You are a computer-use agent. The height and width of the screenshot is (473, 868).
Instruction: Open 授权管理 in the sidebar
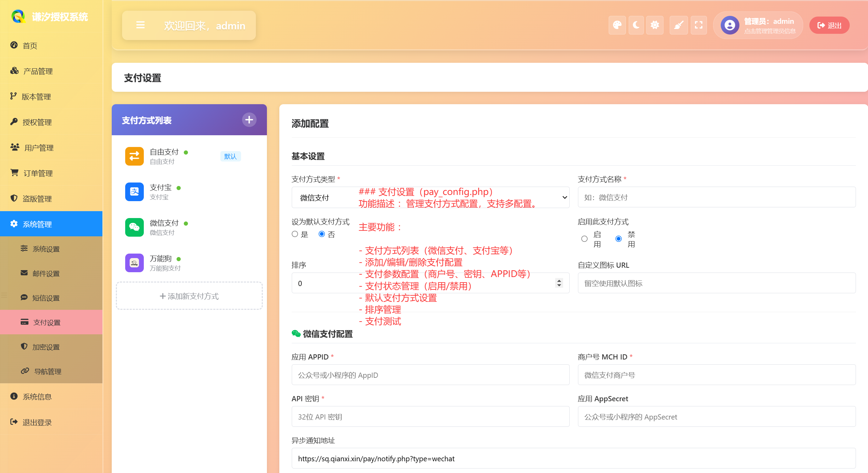(x=51, y=122)
